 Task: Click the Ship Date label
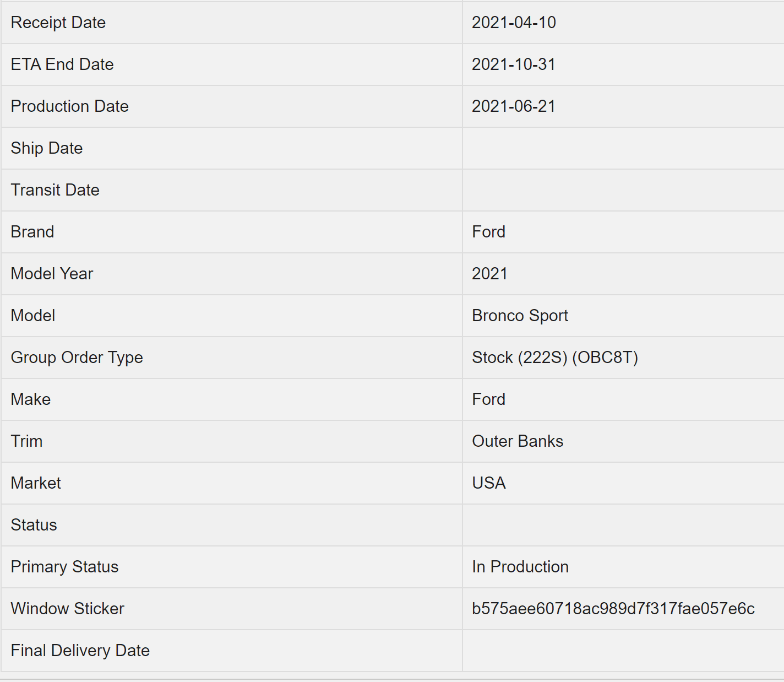pos(47,148)
